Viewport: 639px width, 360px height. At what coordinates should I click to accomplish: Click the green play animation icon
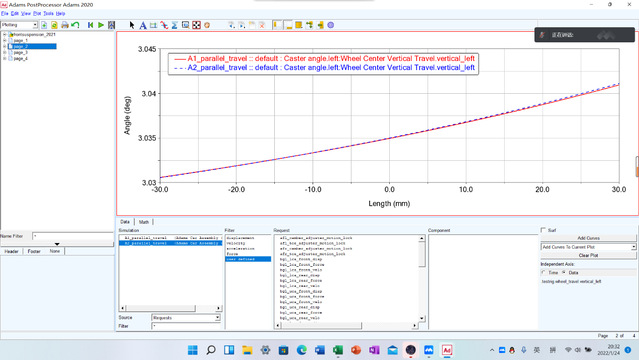coord(101,25)
